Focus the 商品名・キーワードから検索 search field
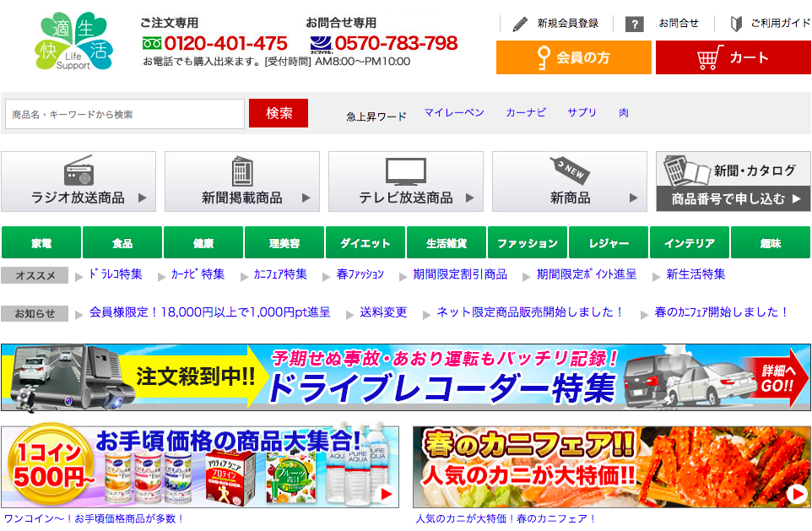 (125, 114)
